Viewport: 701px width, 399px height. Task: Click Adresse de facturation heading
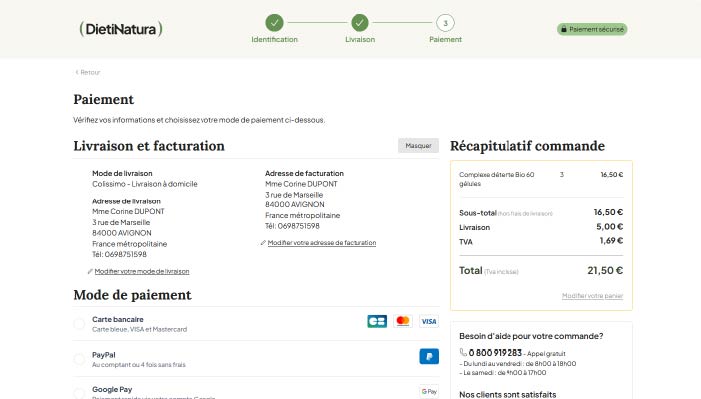coord(304,173)
